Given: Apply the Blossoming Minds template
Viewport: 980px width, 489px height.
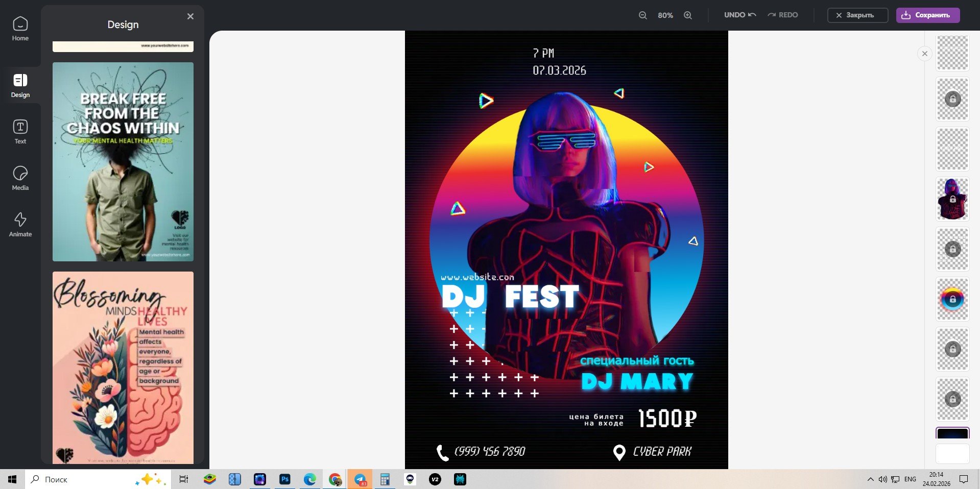Looking at the screenshot, I should pyautogui.click(x=123, y=368).
